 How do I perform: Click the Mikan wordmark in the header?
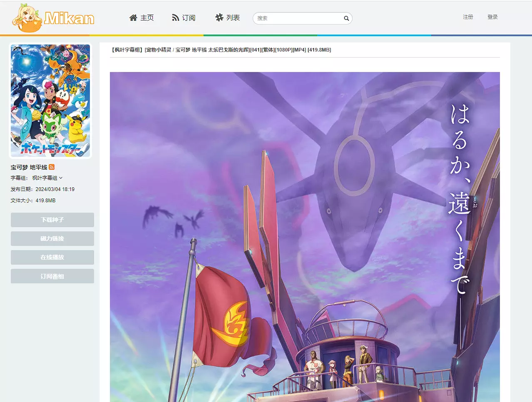[69, 18]
